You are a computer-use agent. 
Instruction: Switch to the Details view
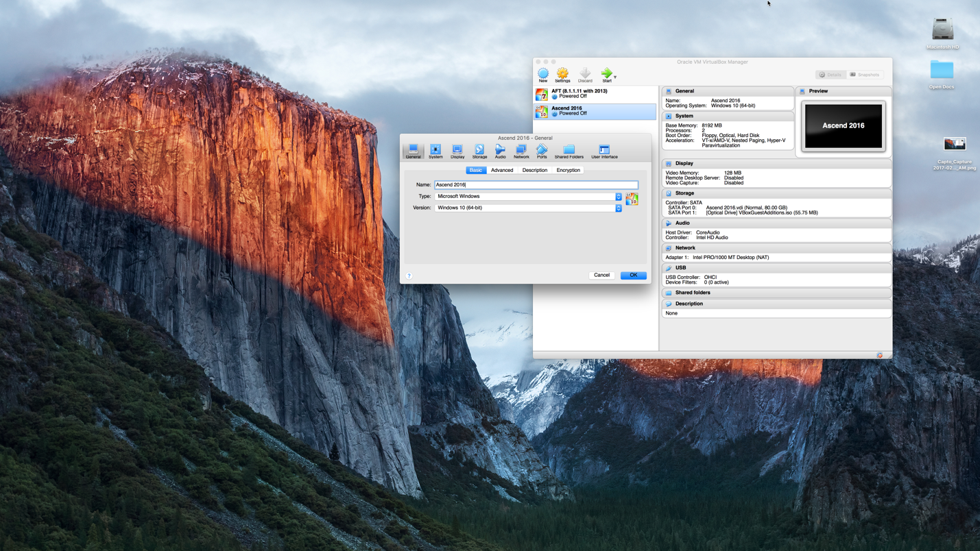tap(830, 75)
